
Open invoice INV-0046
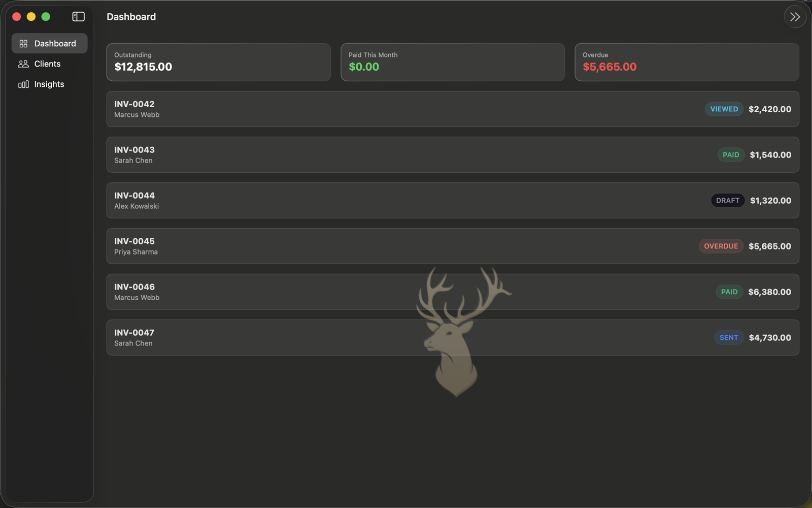(453, 292)
